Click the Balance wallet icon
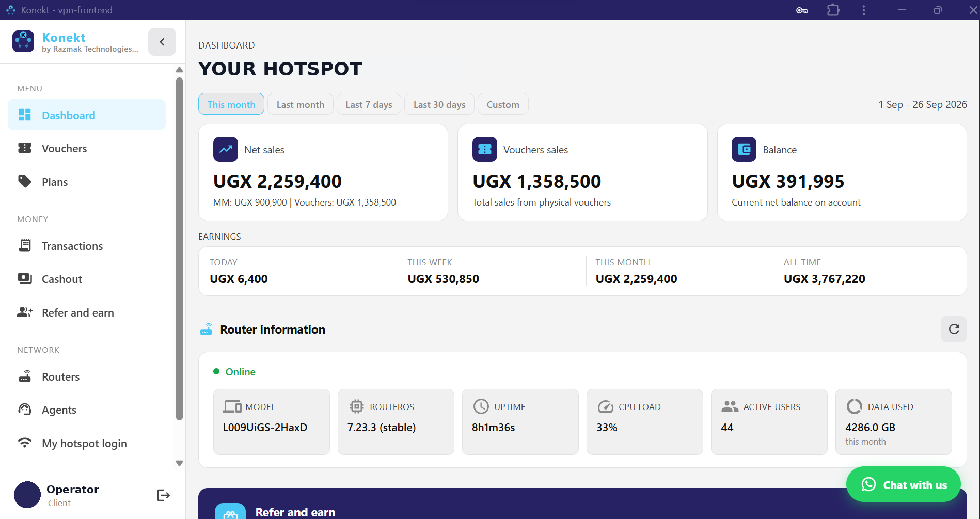980x519 pixels. click(744, 149)
